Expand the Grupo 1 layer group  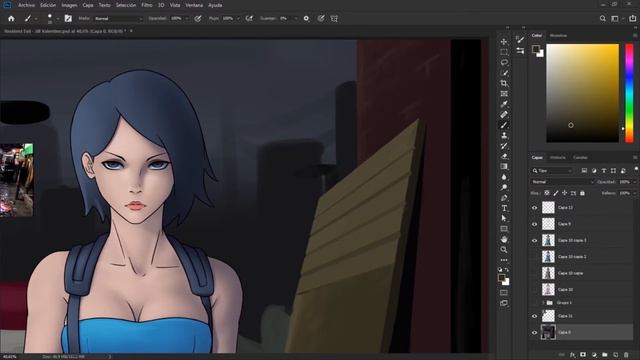coord(543,302)
